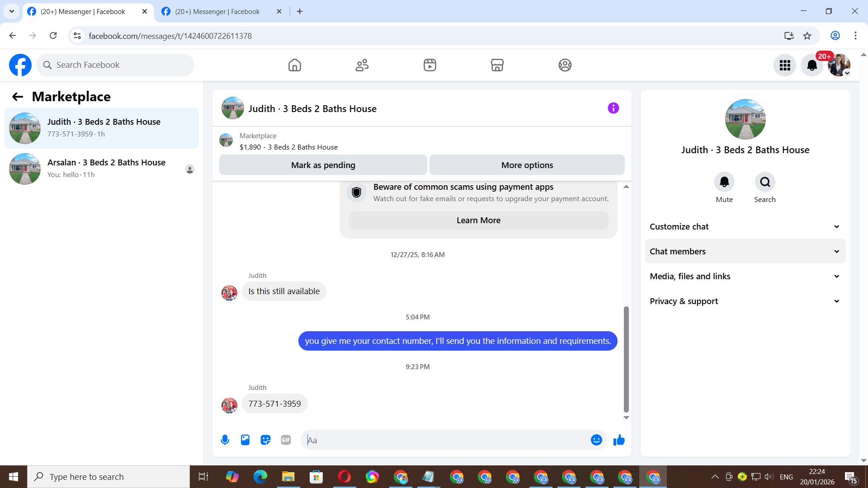Open the account profile picture dropdown
868x488 pixels.
[x=839, y=66]
